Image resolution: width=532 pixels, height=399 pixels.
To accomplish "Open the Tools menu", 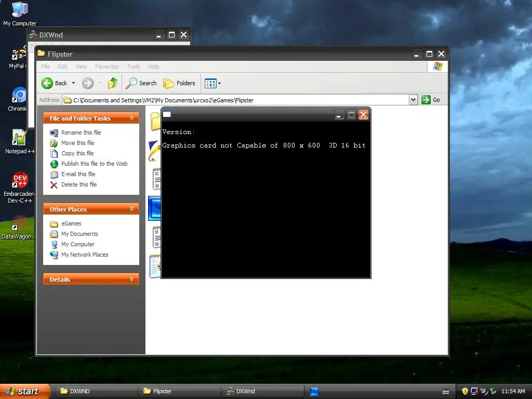I will 134,66.
